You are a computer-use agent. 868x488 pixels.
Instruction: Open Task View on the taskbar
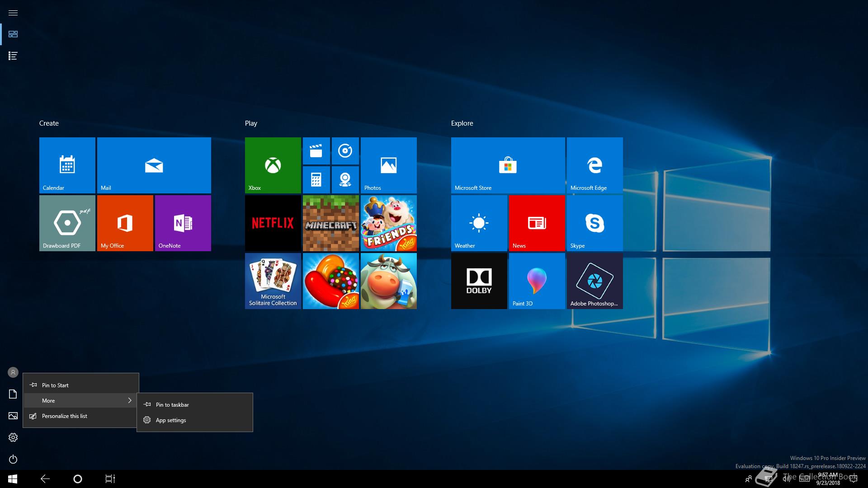110,479
